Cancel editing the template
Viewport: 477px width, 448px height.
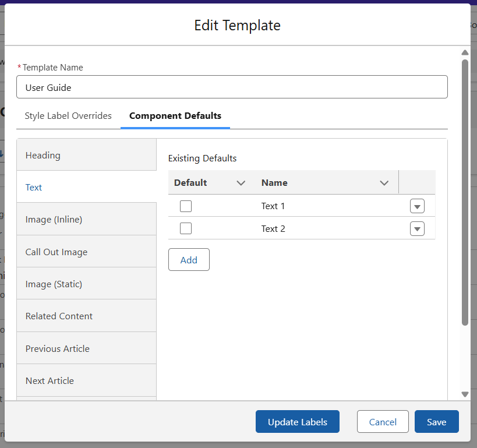[x=383, y=422]
